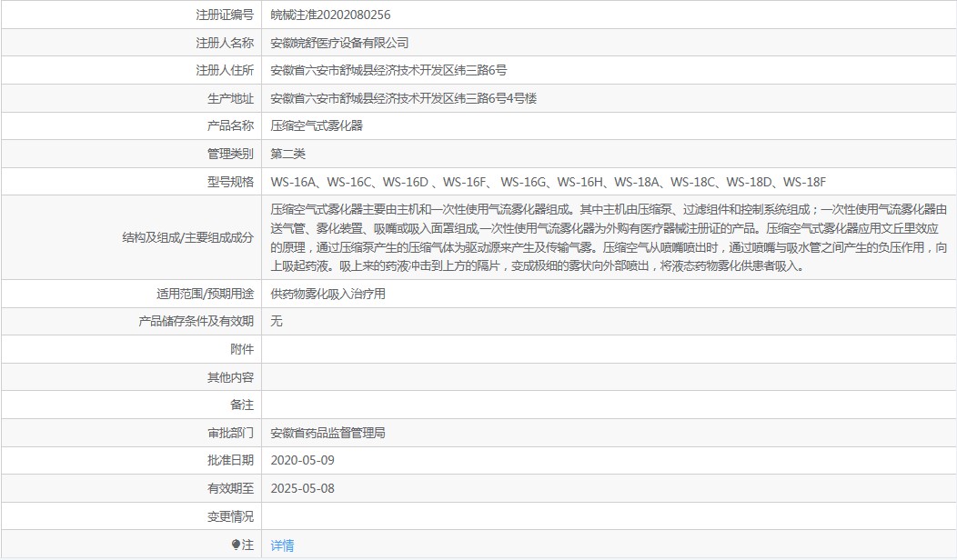This screenshot has width=957, height=560.
Task: Click the 附件 label
Action: point(242,349)
